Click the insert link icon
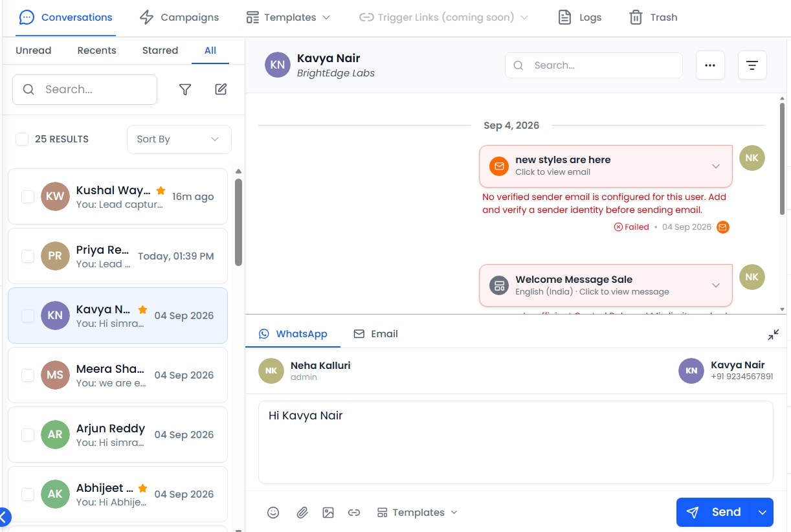Screen dimensions: 791x532 click(354, 513)
